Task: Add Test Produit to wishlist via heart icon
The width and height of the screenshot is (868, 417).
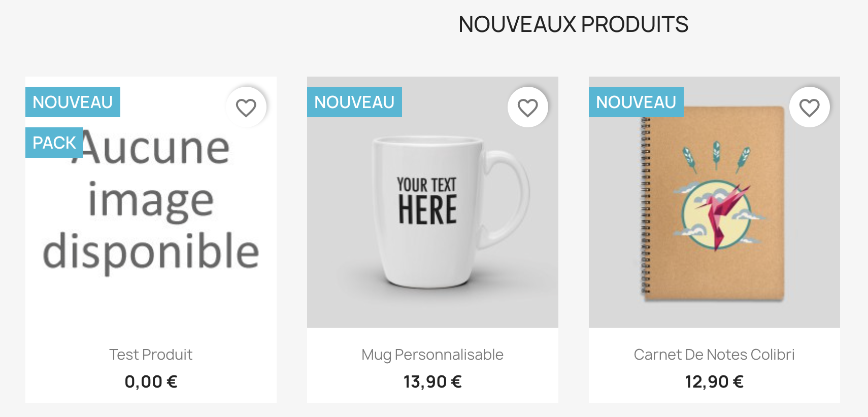Action: (x=246, y=107)
